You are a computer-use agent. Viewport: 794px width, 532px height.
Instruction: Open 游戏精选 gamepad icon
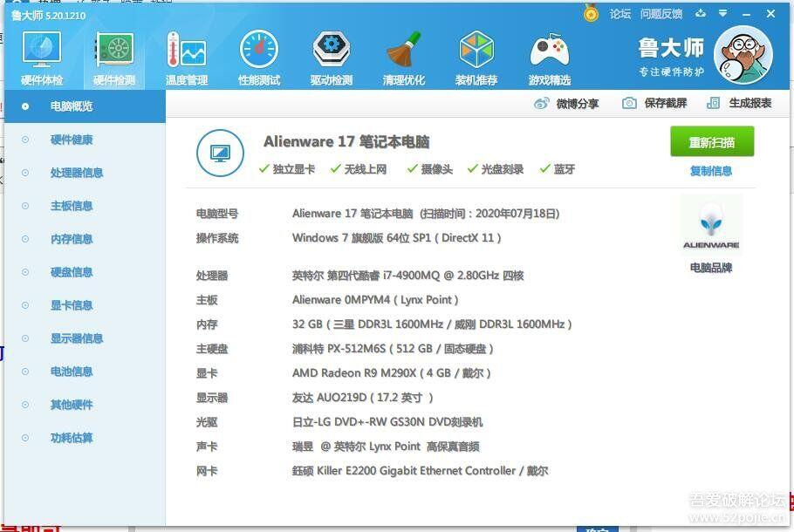point(549,58)
